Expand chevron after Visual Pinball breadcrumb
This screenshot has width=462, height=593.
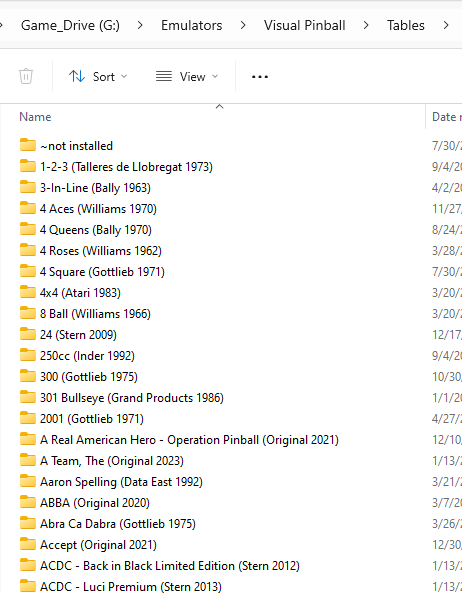[366, 25]
